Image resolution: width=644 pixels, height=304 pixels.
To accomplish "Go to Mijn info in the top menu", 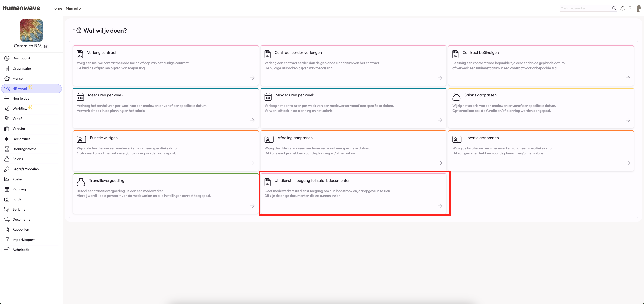I will 73,8.
